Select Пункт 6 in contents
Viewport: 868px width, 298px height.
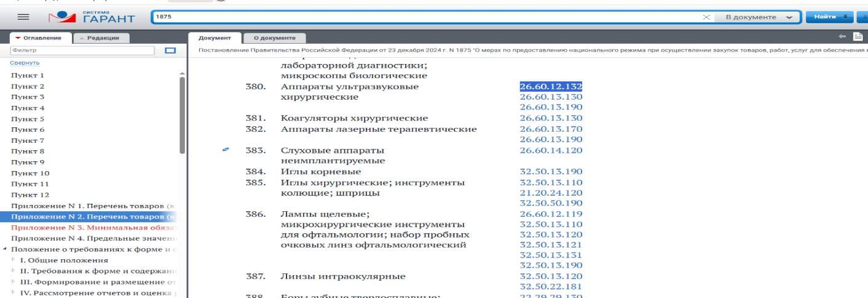point(28,129)
